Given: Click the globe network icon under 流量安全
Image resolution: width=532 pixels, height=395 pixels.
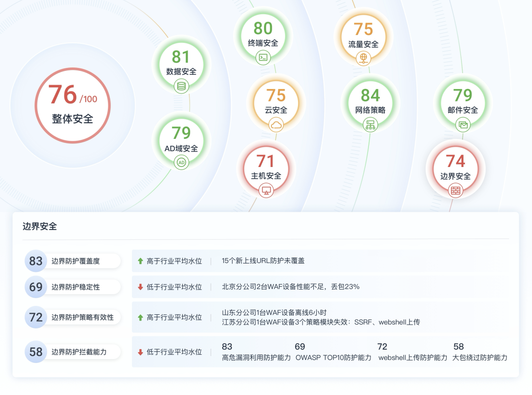Looking at the screenshot, I should (x=364, y=58).
